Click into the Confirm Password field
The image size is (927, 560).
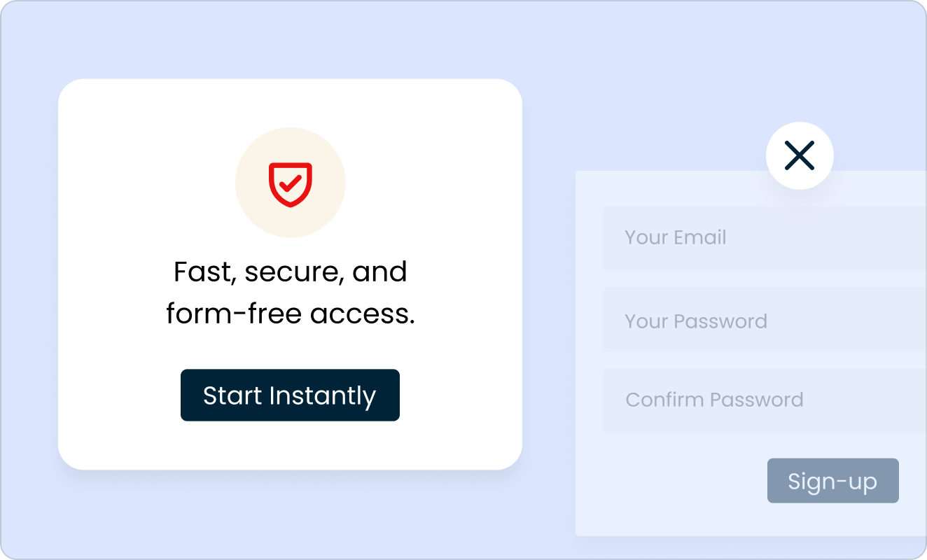(765, 400)
